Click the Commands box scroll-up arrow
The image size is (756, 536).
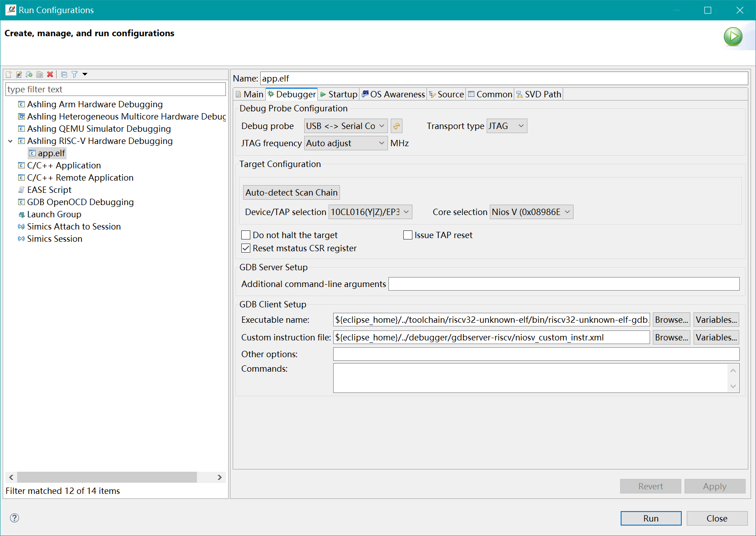(x=733, y=370)
